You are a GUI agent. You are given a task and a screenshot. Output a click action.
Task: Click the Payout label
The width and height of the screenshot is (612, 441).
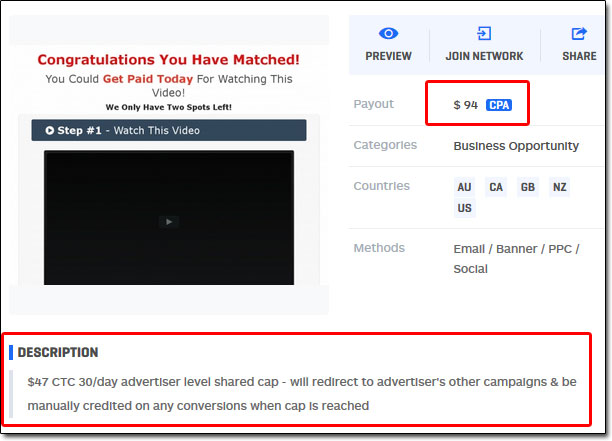click(x=374, y=104)
